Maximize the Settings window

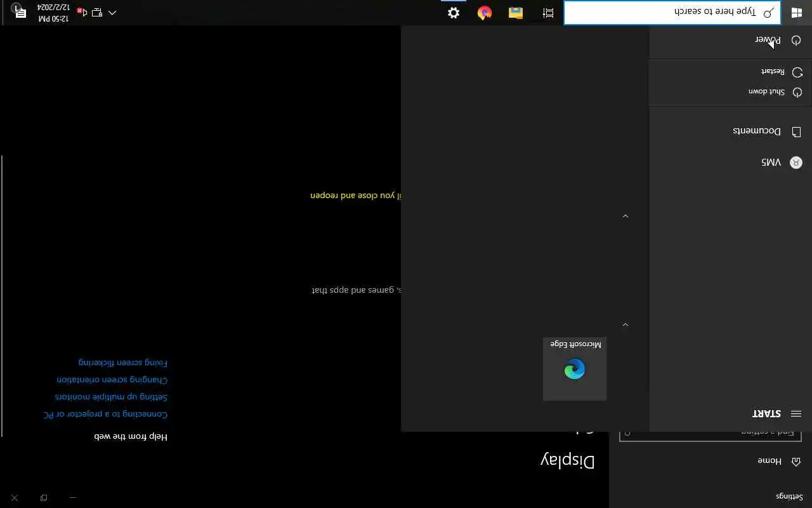click(x=44, y=498)
